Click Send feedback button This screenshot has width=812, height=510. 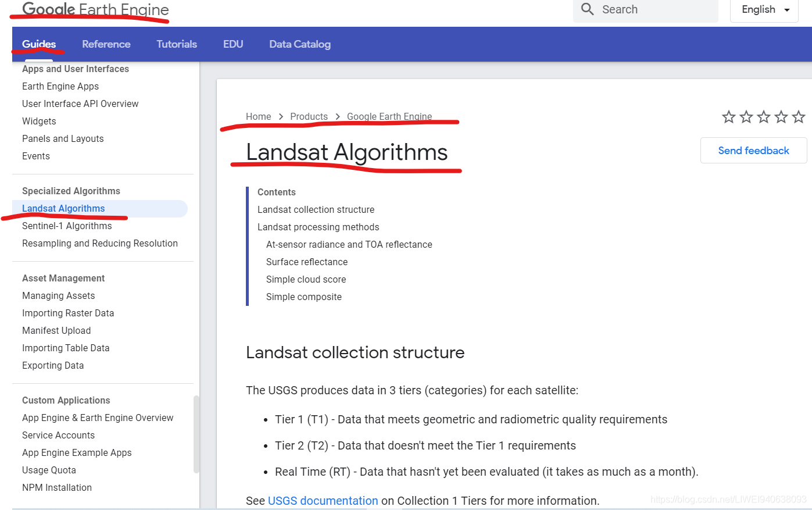pyautogui.click(x=753, y=151)
